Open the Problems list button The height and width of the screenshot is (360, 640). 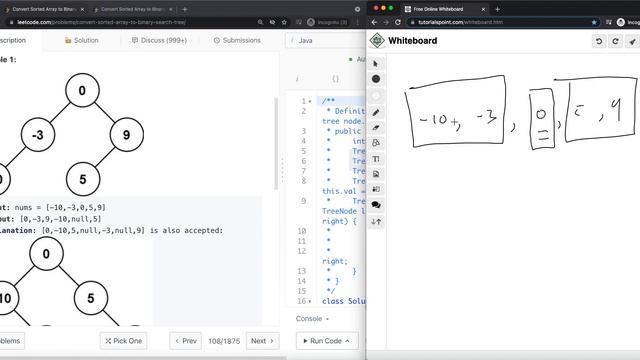[11, 341]
